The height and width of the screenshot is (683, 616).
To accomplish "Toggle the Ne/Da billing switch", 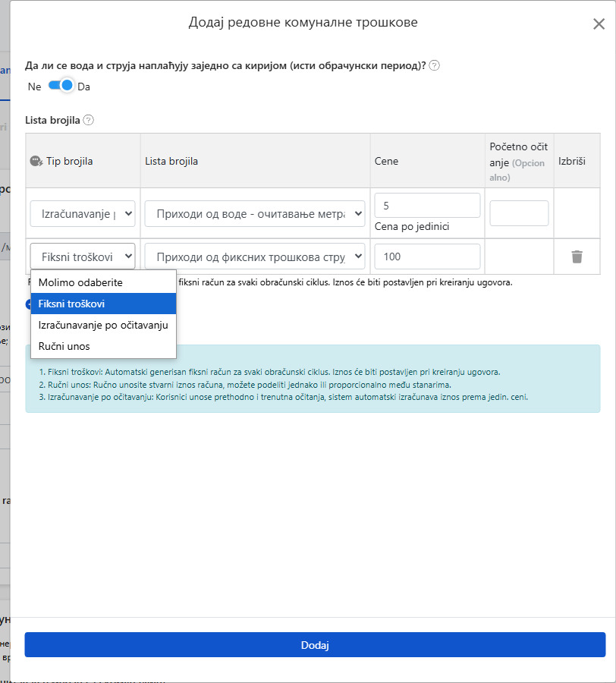I will (61, 85).
